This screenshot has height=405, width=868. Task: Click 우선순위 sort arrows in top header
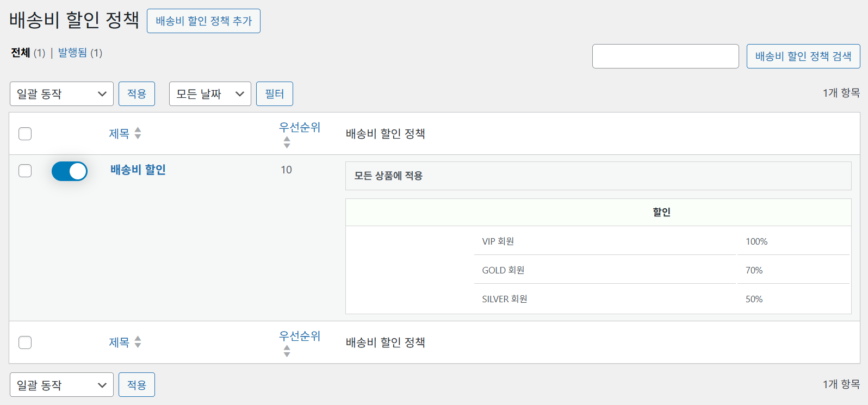(287, 142)
